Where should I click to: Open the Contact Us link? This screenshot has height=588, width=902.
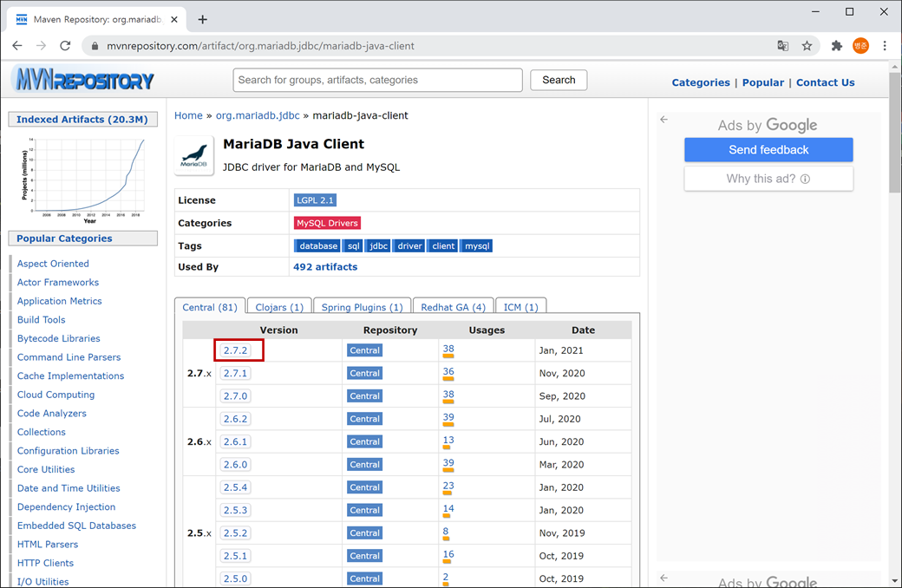(x=826, y=82)
